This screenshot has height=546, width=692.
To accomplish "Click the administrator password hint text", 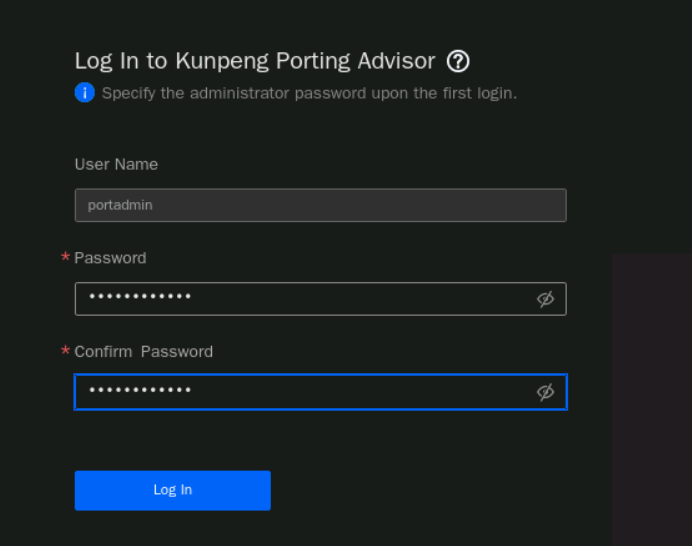I will click(309, 94).
